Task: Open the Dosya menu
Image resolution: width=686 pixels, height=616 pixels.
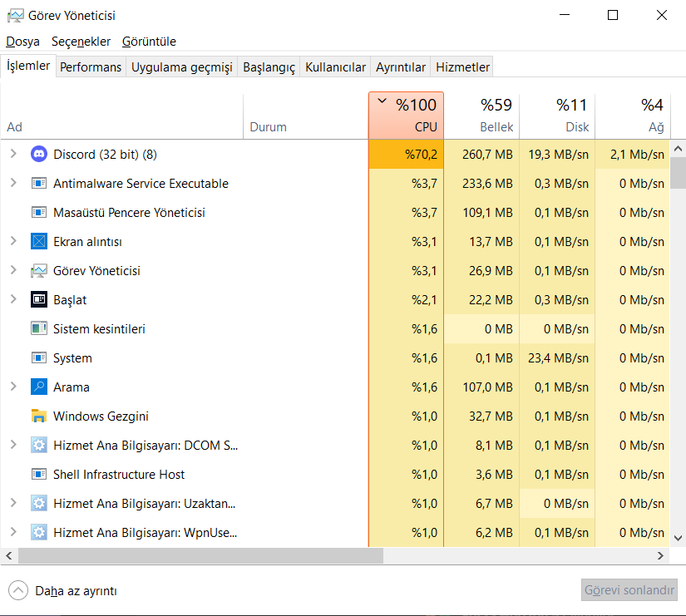Action: [22, 42]
